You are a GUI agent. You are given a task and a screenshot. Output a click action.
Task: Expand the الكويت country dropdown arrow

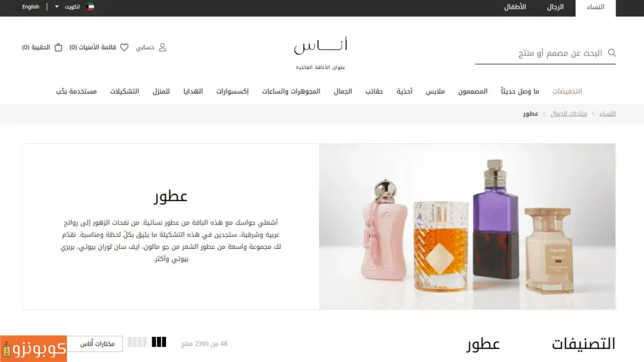tap(57, 6)
